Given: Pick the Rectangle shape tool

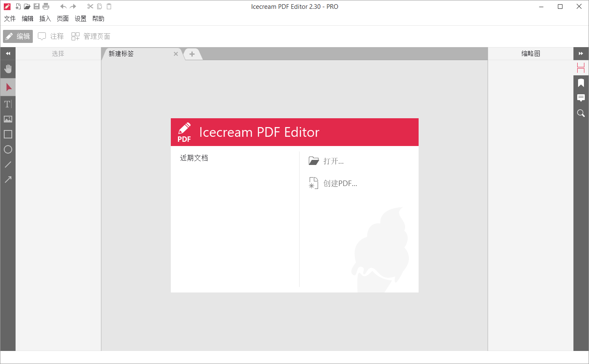Looking at the screenshot, I should pyautogui.click(x=8, y=134).
